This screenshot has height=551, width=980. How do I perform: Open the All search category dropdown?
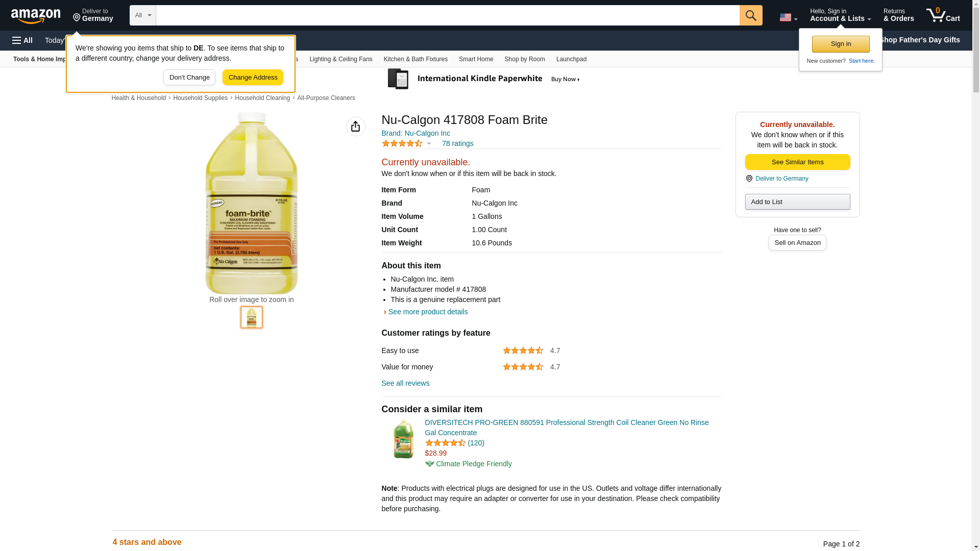point(142,15)
